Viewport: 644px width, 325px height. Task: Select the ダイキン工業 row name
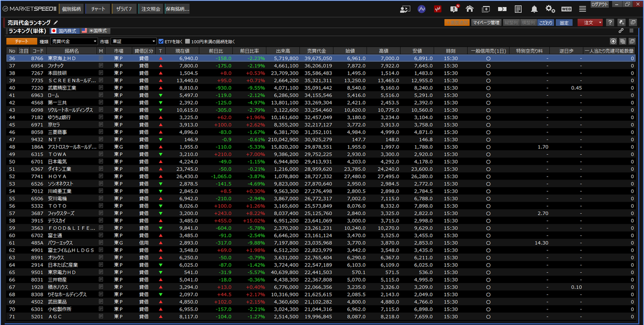pyautogui.click(x=60, y=168)
